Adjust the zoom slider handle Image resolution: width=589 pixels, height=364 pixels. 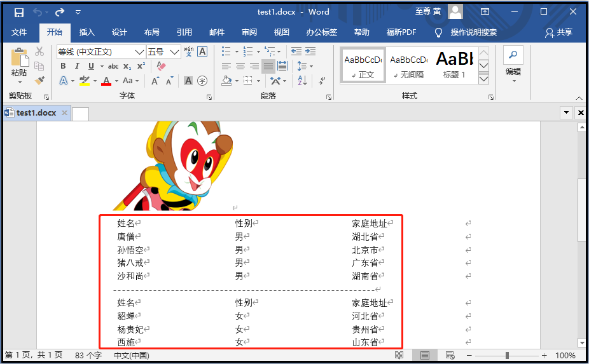pyautogui.click(x=507, y=355)
